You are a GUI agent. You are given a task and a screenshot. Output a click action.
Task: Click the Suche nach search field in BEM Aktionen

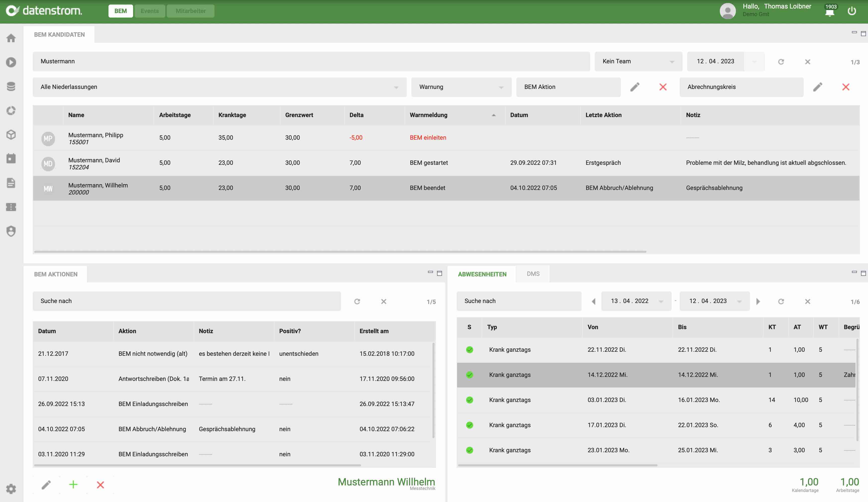click(x=186, y=301)
